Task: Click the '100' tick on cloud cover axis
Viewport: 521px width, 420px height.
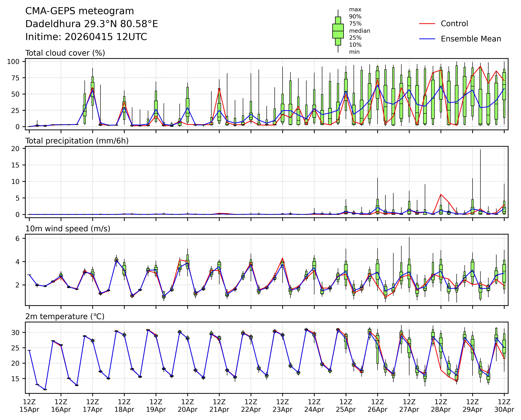Action: coord(13,61)
